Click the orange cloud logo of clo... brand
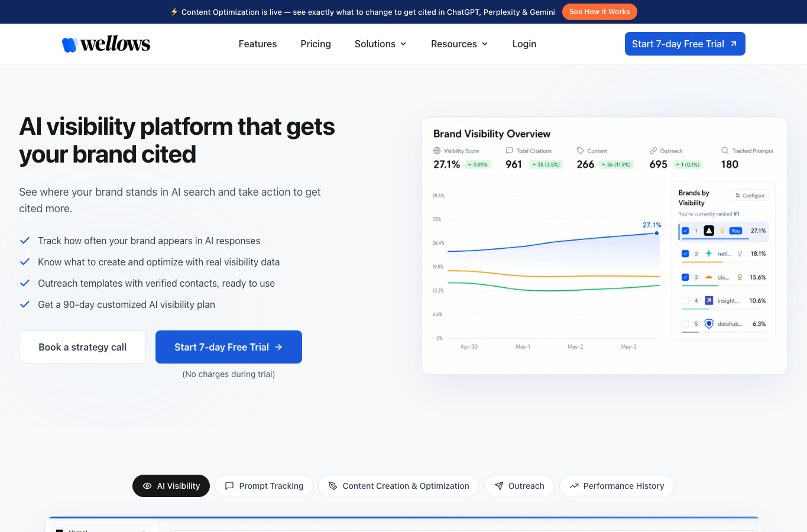Viewport: 807px width, 532px height. [x=709, y=277]
